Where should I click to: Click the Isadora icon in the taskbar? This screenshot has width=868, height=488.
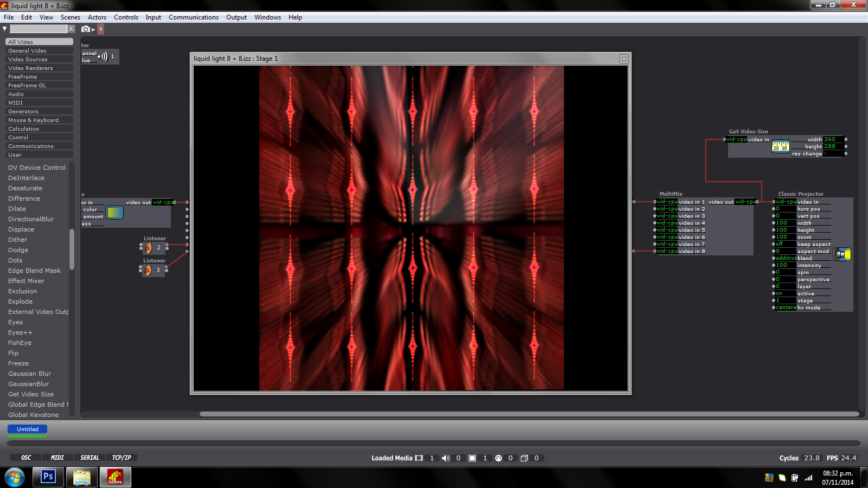(115, 477)
